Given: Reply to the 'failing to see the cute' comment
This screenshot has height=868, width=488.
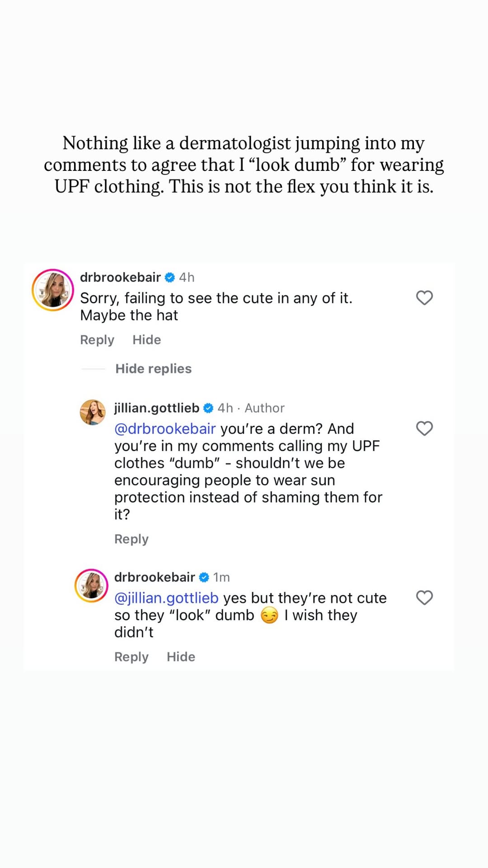Looking at the screenshot, I should coord(97,340).
